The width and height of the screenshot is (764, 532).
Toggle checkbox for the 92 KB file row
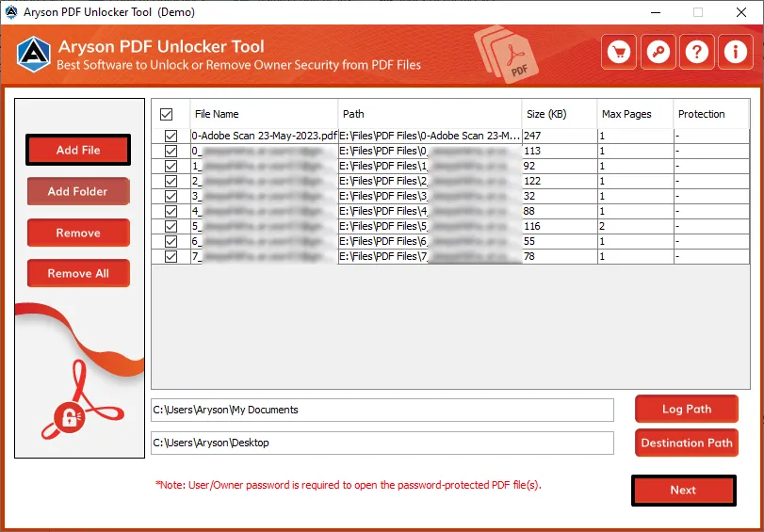pos(171,166)
